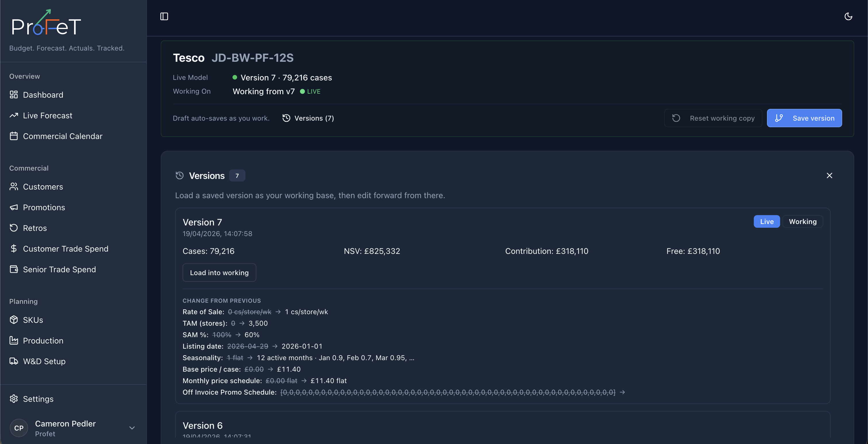This screenshot has height=444, width=868.
Task: Click Reset working copy
Action: [x=713, y=118]
